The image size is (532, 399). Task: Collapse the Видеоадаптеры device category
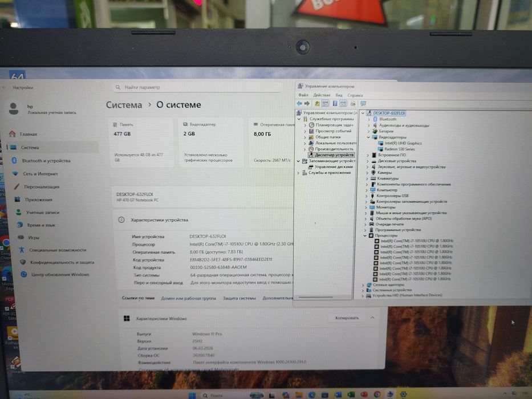tap(368, 137)
